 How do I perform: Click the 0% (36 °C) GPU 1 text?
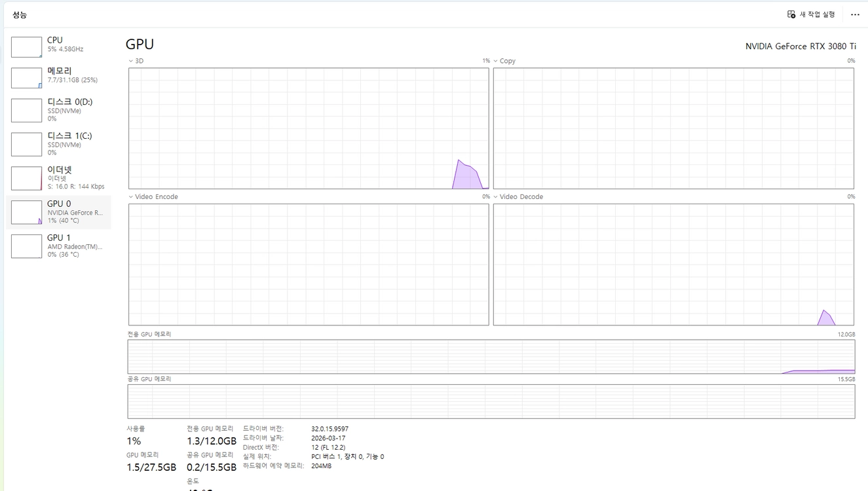point(64,255)
